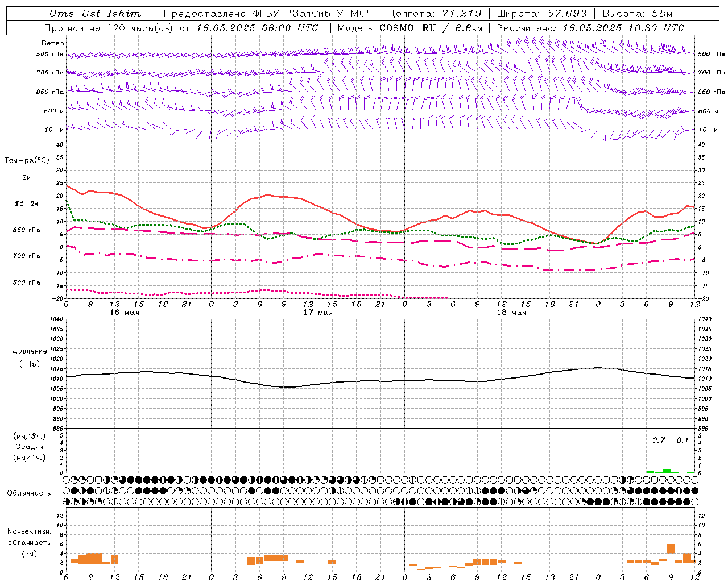Viewport: 728px width, 582px height.
Task: Click the "Осадки" precipitation label
Action: (30, 447)
